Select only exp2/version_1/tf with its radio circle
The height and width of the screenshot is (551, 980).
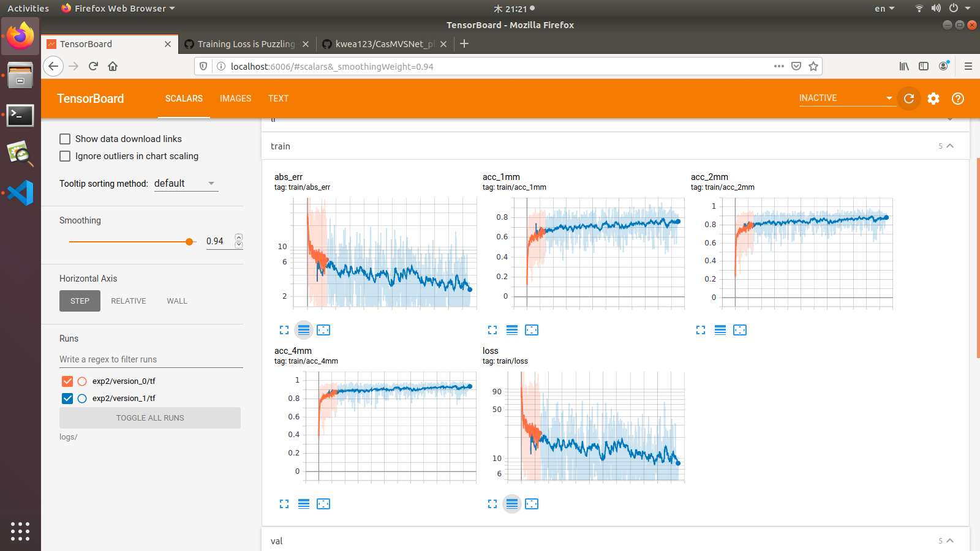pyautogui.click(x=82, y=399)
